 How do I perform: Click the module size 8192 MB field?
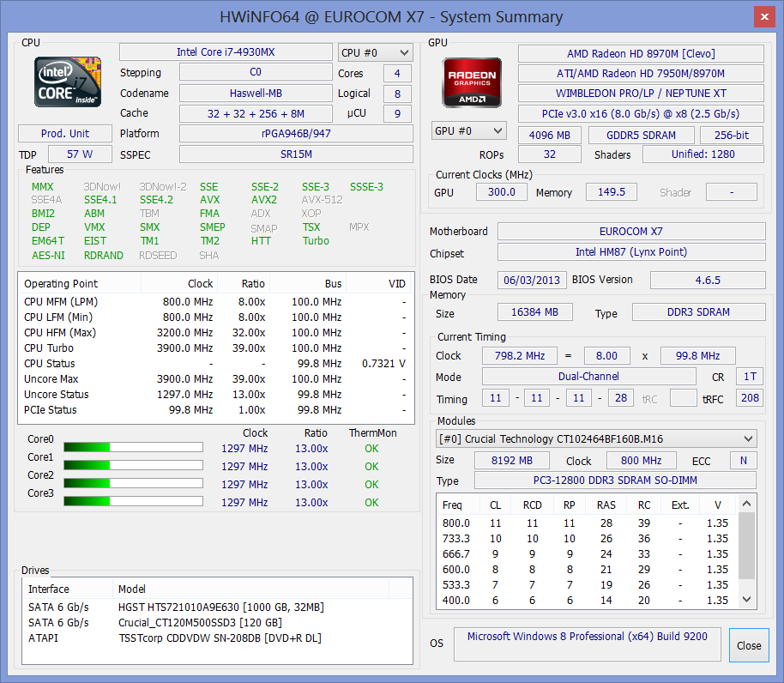click(512, 460)
